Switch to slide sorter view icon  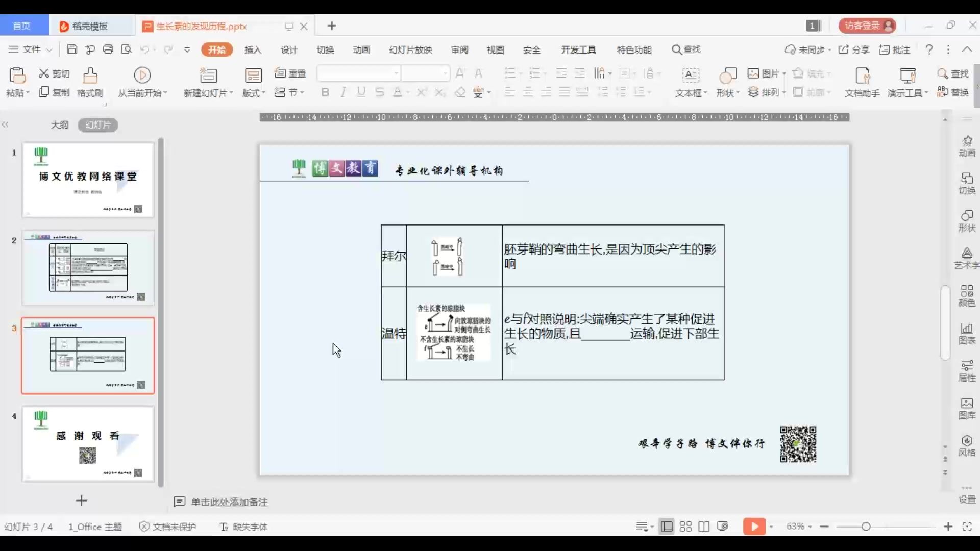coord(685,527)
